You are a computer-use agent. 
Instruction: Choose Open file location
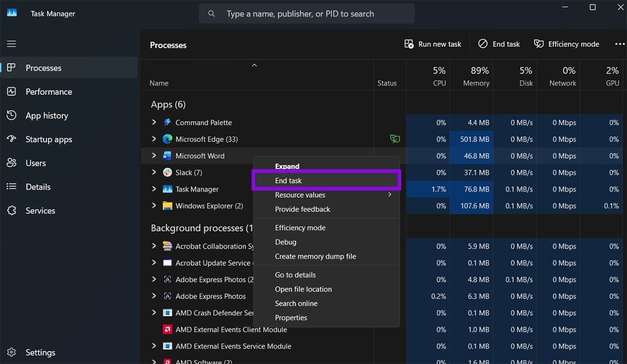point(326,289)
